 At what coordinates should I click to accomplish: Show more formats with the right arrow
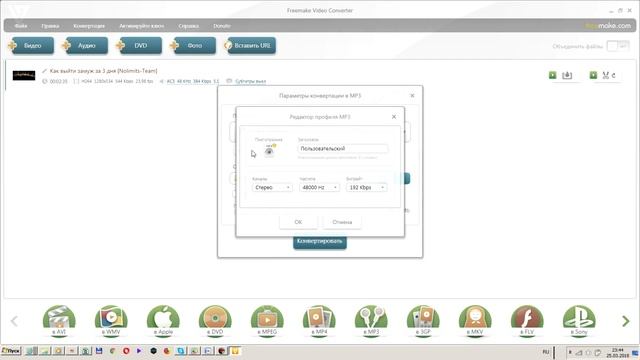coord(625,321)
